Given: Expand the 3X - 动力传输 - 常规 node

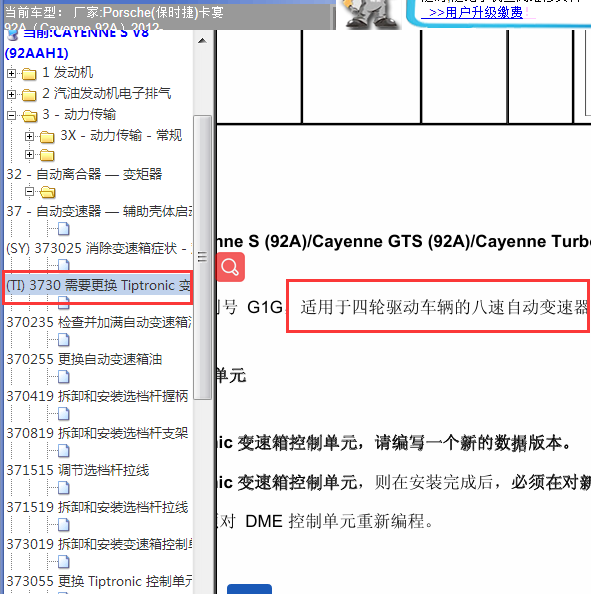Looking at the screenshot, I should [29, 136].
